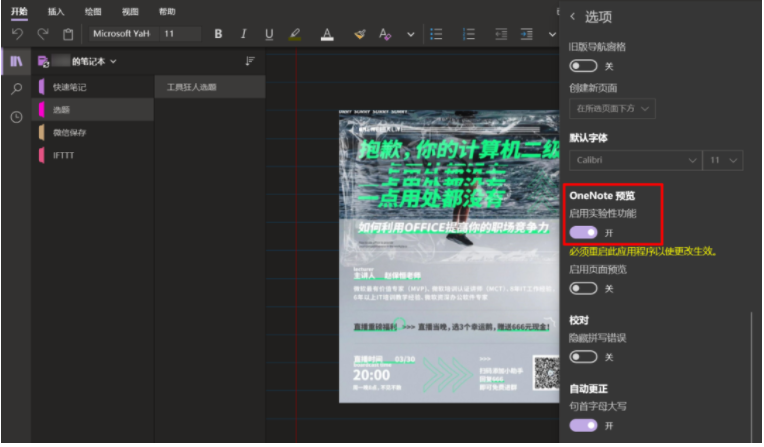This screenshot has height=447, width=764.
Task: Toggle Italic formatting
Action: pos(244,34)
